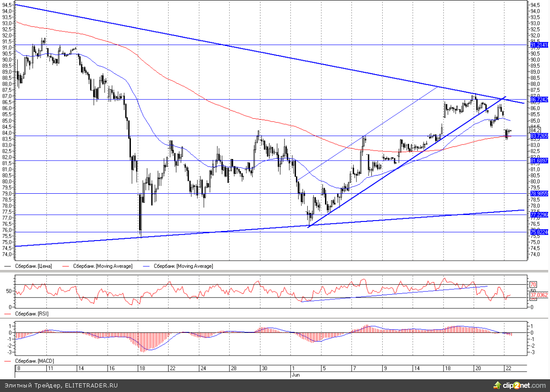Select the Сбербанк [Цена] legend entry
Viewport: 550px width, 392px height.
[x=33, y=266]
